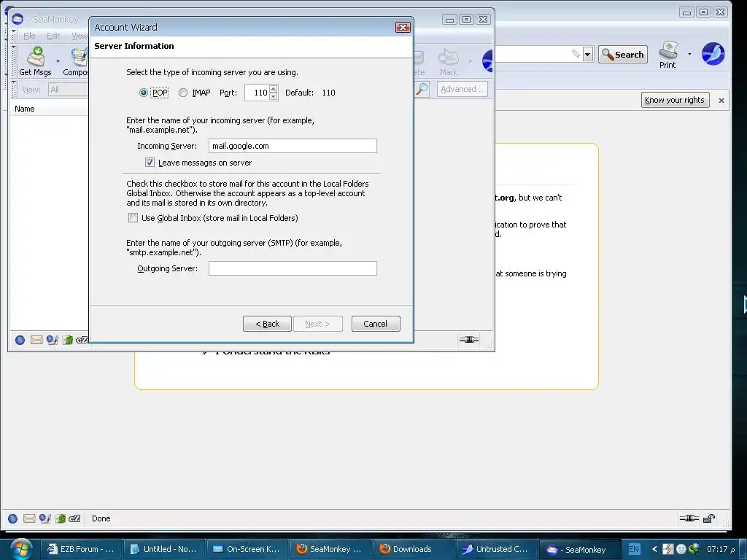
Task: Open Address Book icon in mail window status bar
Action: click(68, 340)
